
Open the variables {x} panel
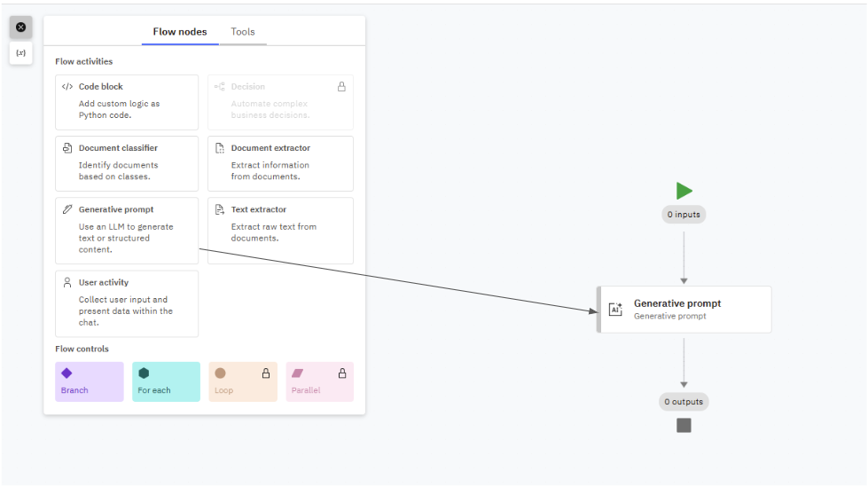21,53
